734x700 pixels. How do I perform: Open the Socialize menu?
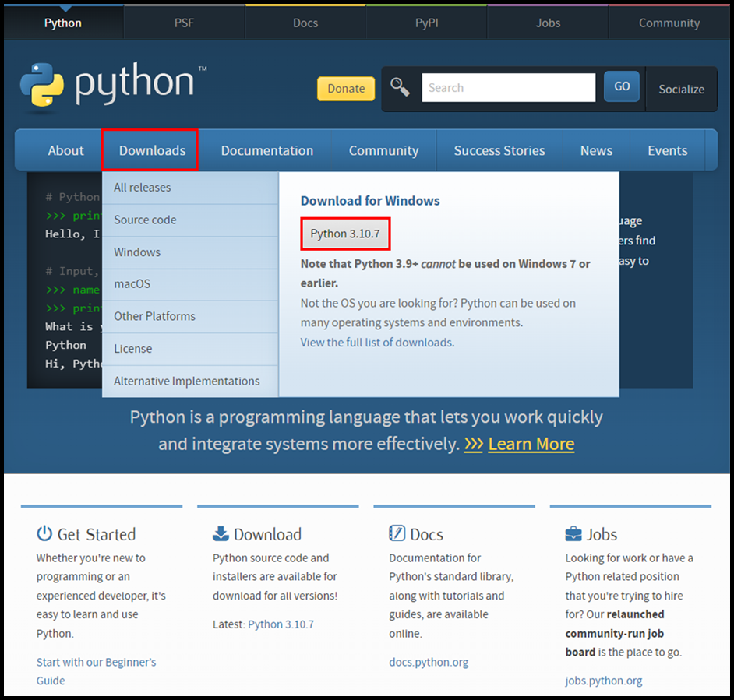tap(681, 89)
